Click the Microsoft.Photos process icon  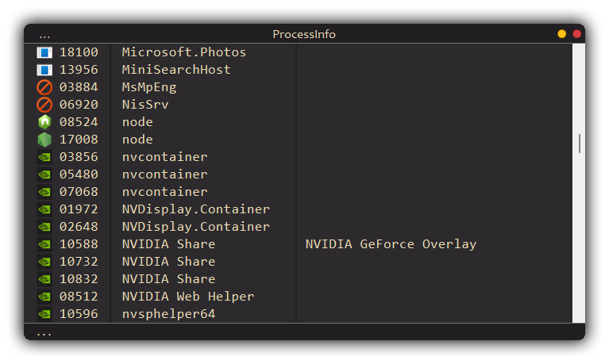[44, 52]
